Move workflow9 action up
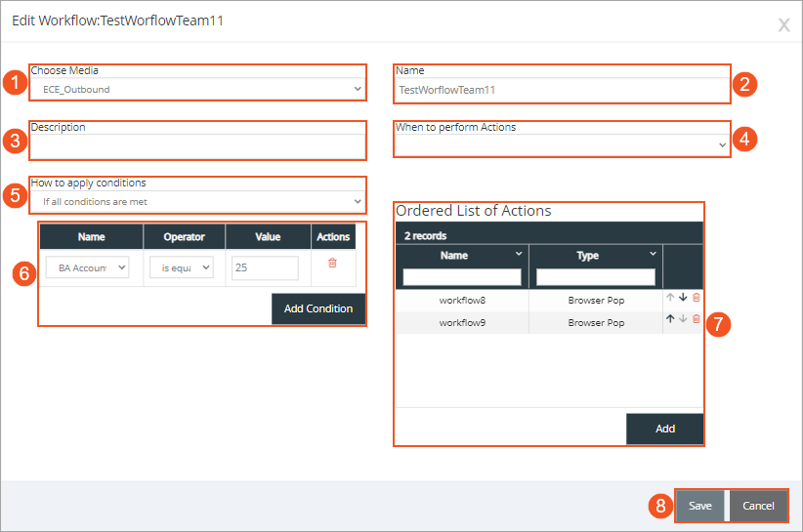This screenshot has height=532, width=803. (670, 318)
